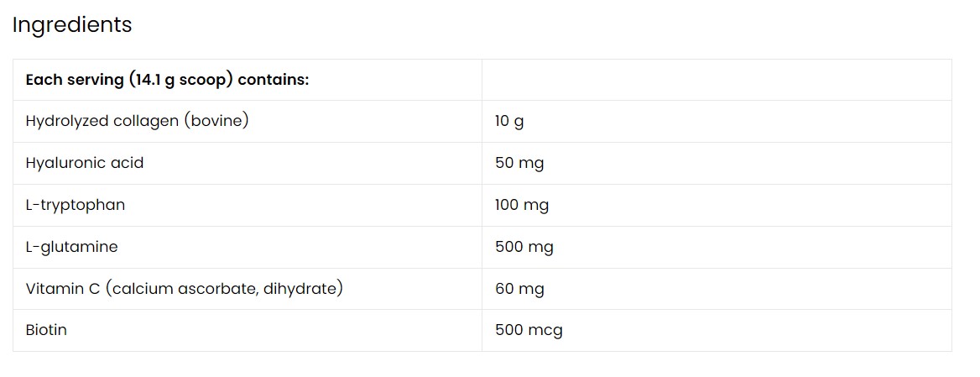The width and height of the screenshot is (980, 377).
Task: Select the '100 mg' amount
Action: (522, 205)
